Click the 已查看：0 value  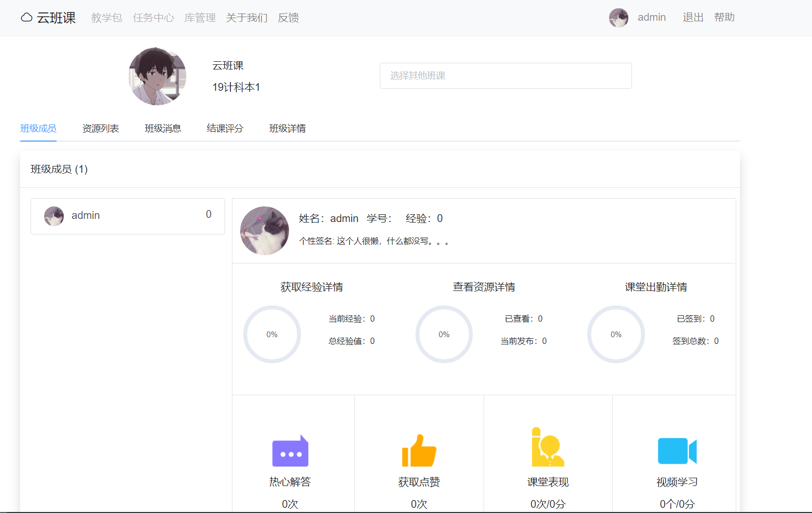coord(524,318)
